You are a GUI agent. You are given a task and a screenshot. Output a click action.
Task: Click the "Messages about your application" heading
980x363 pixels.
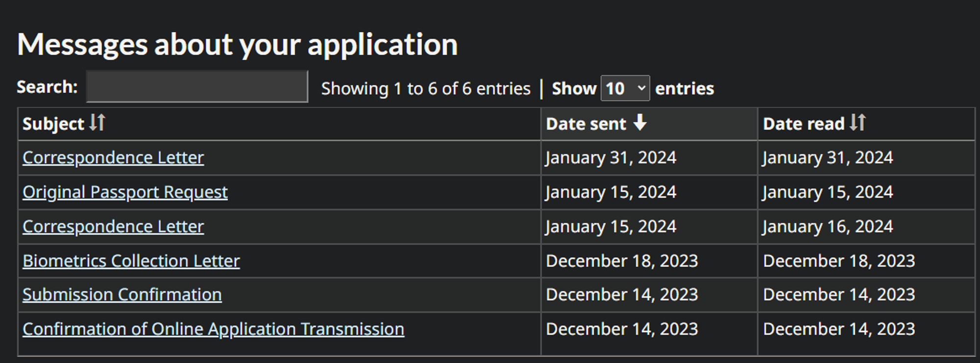tap(238, 45)
